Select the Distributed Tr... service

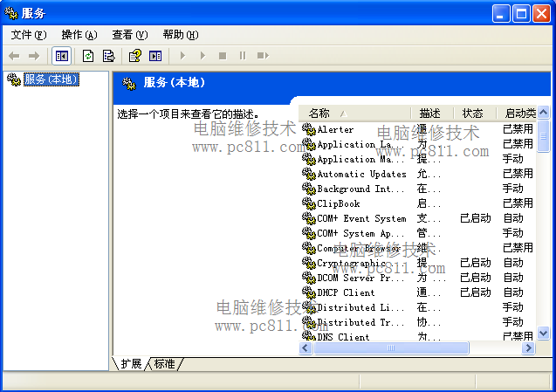(418, 322)
